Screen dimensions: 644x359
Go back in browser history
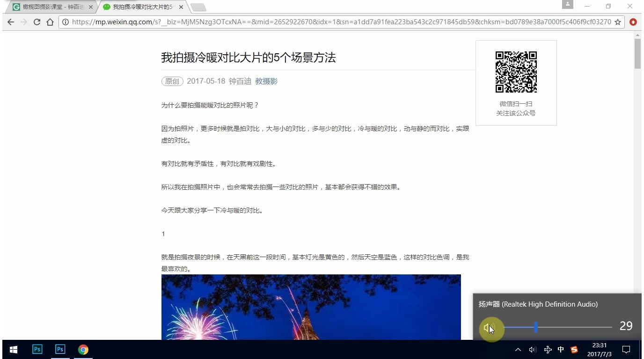tap(10, 22)
